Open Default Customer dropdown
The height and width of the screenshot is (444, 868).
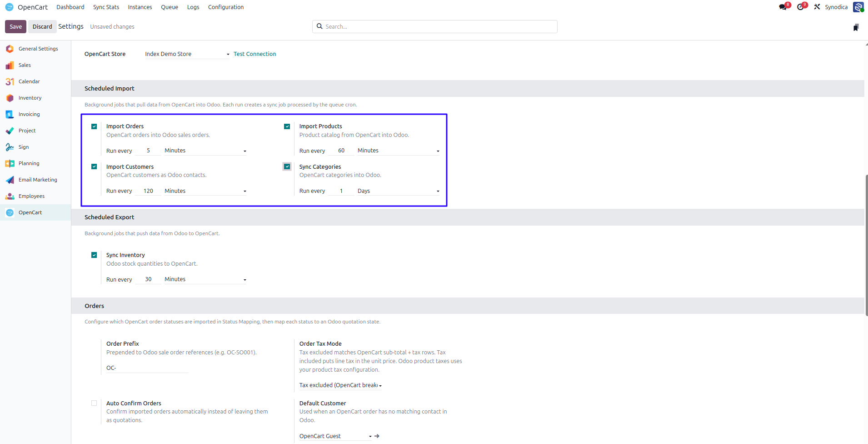tap(335, 436)
